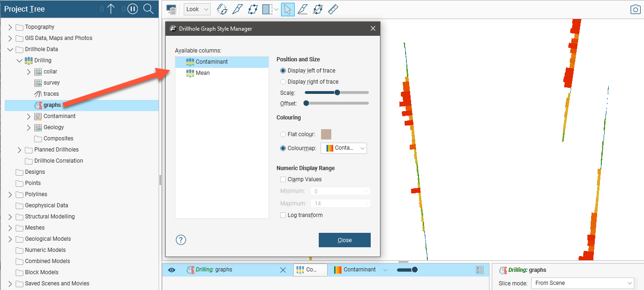Select Geology table in Project Tree
644x290 pixels.
pyautogui.click(x=53, y=127)
